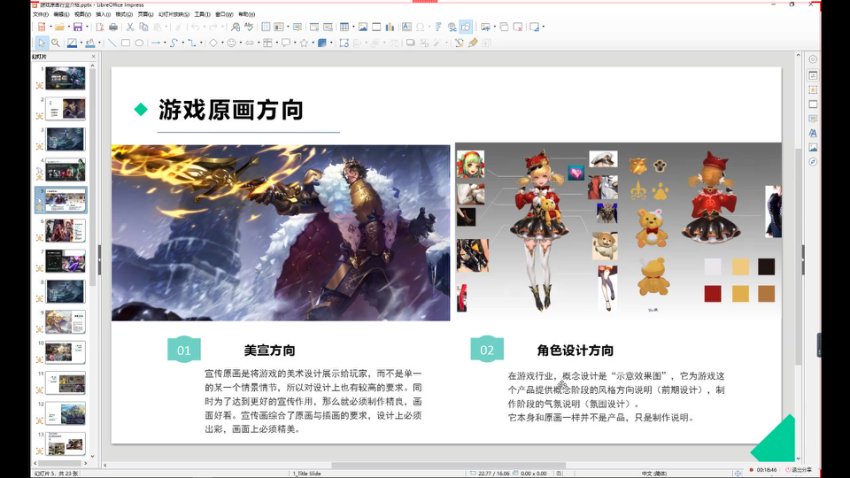Click the Insert Image icon
850x478 pixels.
pyautogui.click(x=363, y=27)
